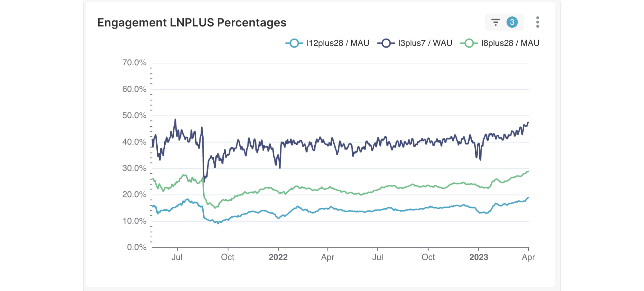Image resolution: width=644 pixels, height=291 pixels.
Task: Toggle the l8plus28 / MAU series label
Action: coord(510,43)
